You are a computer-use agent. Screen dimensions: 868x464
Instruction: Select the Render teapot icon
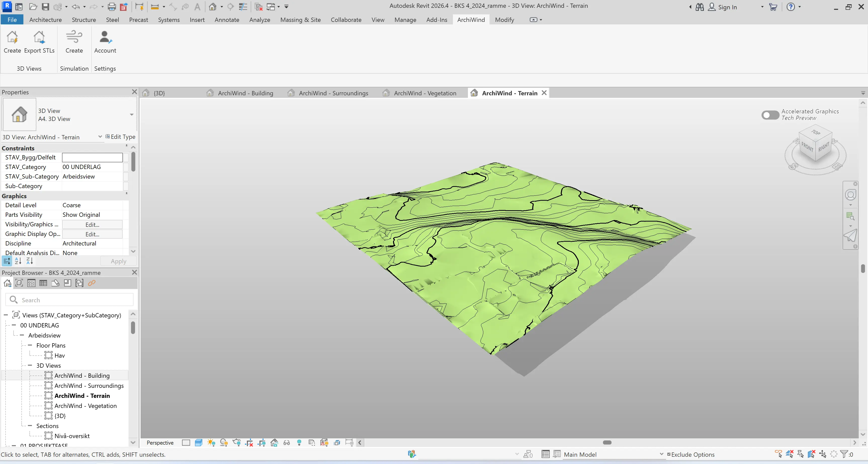237,442
